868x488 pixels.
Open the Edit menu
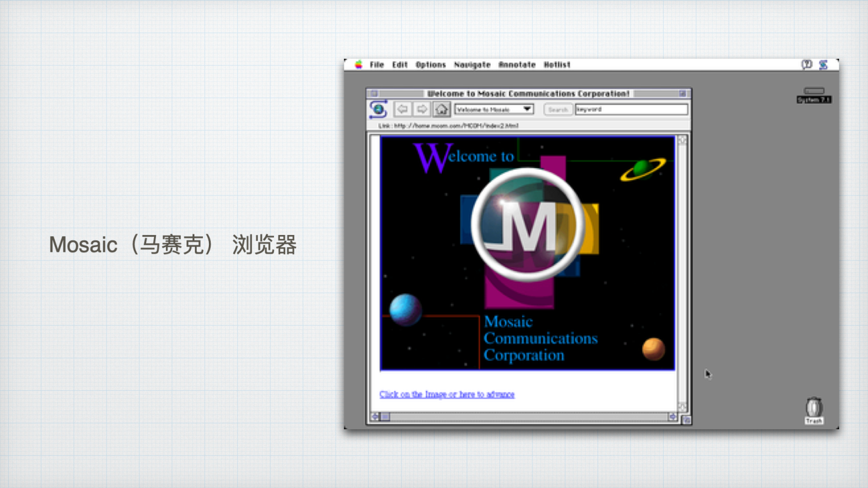[400, 65]
